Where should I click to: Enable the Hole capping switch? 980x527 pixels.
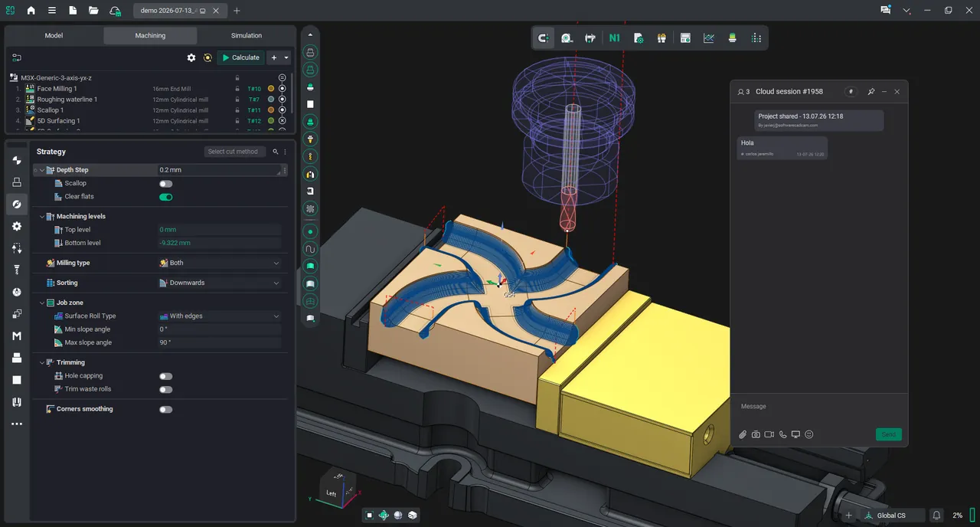(x=165, y=376)
